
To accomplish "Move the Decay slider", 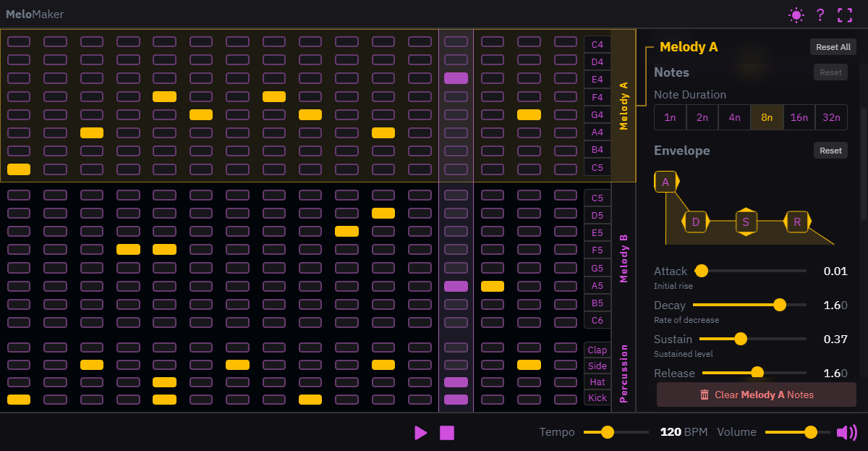I will pos(780,305).
